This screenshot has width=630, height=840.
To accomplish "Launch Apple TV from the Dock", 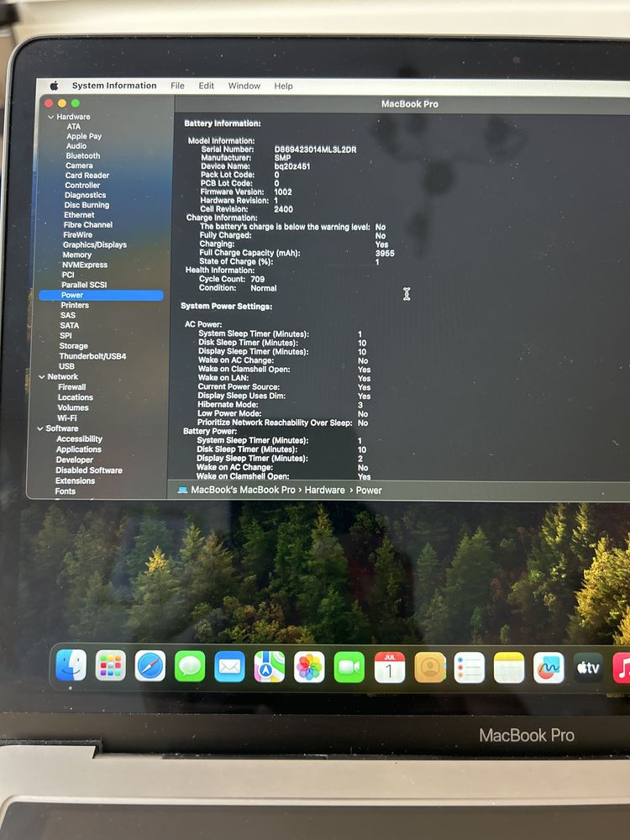I will tap(588, 668).
